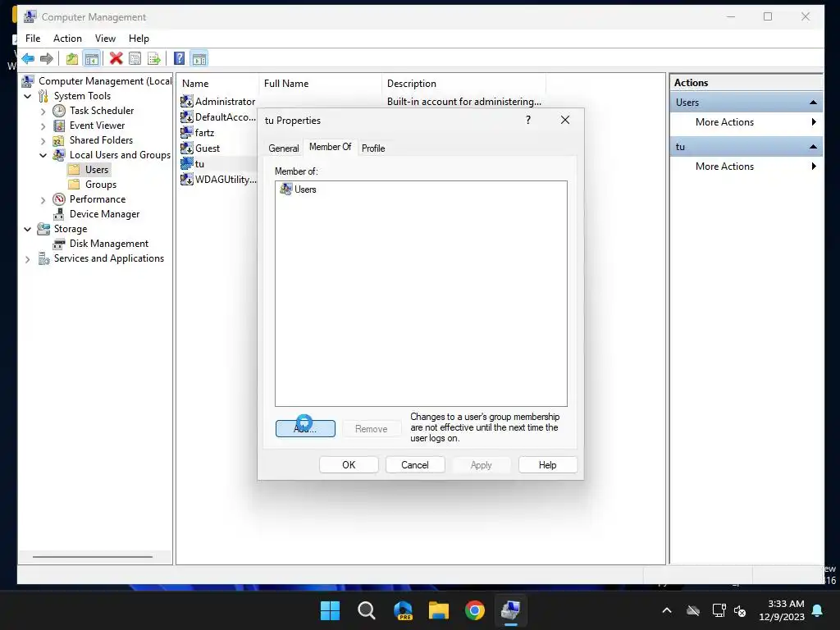Click Help button in tu Properties

547,465
